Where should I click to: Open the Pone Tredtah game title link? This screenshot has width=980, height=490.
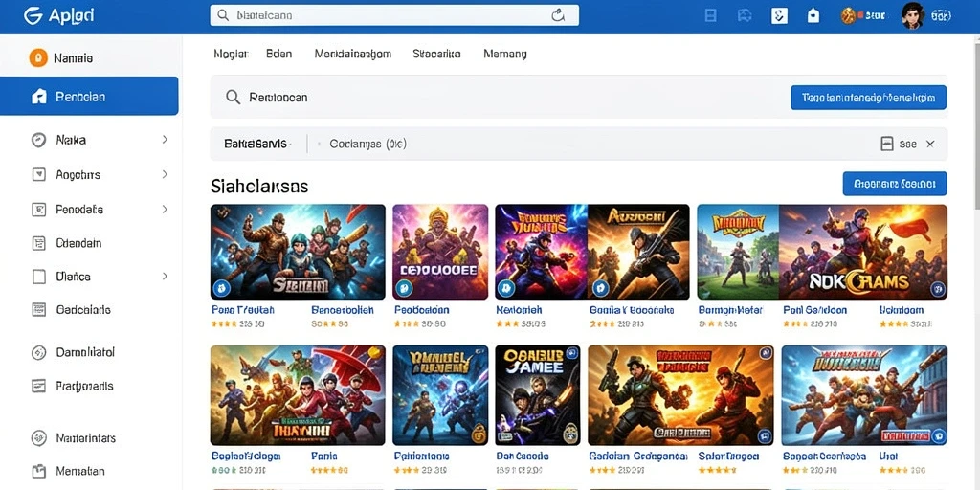242,309
